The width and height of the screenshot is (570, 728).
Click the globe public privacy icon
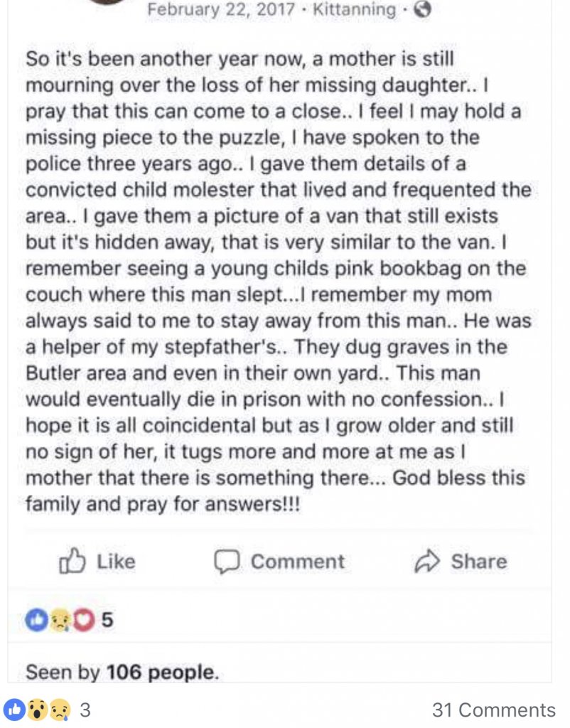(x=423, y=10)
